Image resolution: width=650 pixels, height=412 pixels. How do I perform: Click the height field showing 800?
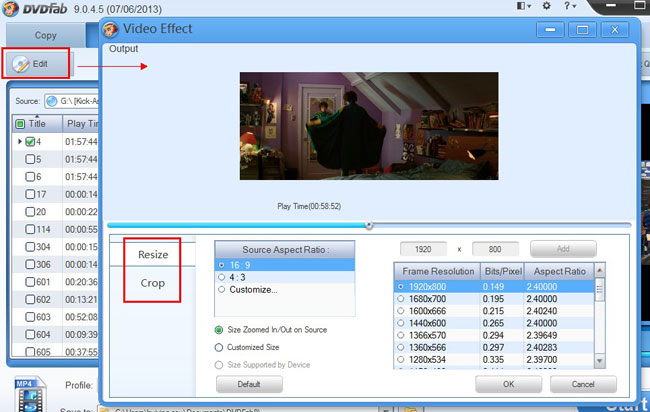[495, 249]
